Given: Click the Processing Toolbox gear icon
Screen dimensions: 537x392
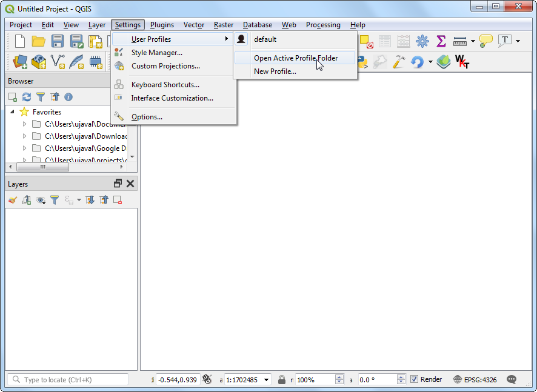Looking at the screenshot, I should coord(422,41).
